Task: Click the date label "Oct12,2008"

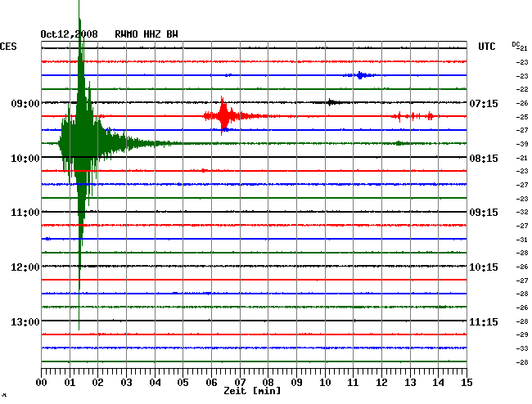Action: pos(69,34)
